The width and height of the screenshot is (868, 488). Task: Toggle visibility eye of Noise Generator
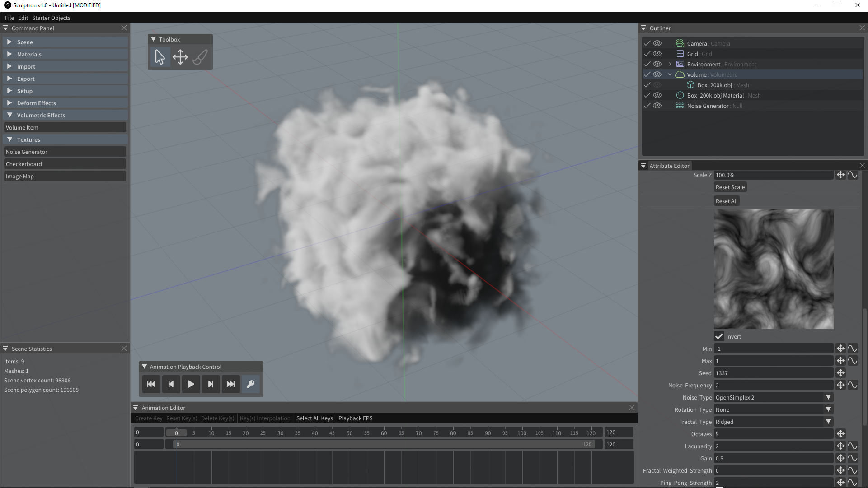click(x=657, y=106)
